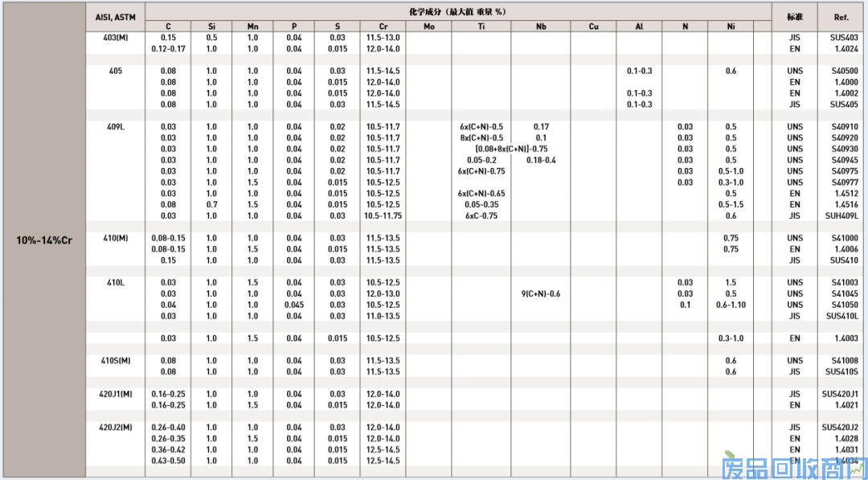Click the 0.045 phosphorus value
The width and height of the screenshot is (868, 480).
coord(294,305)
